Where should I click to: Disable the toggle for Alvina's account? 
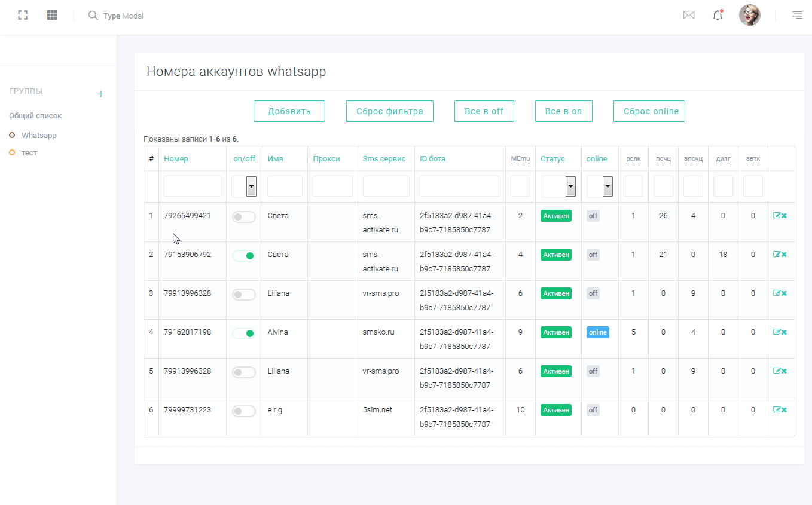pos(244,333)
